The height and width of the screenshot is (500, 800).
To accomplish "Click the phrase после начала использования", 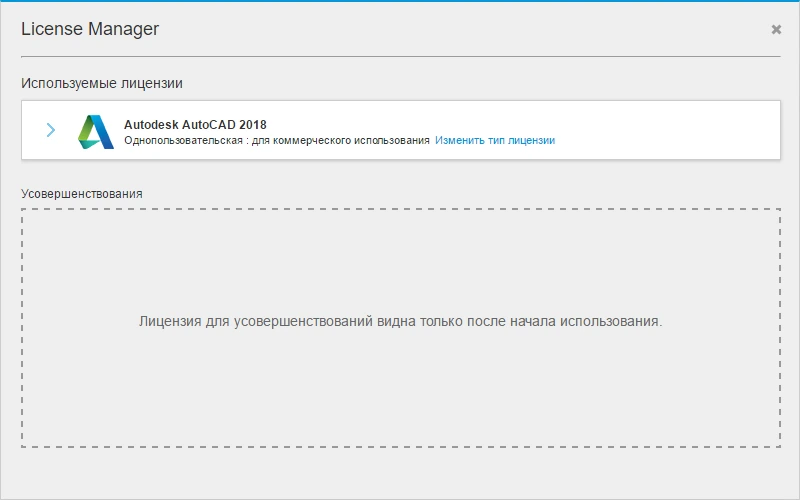I will coord(565,321).
